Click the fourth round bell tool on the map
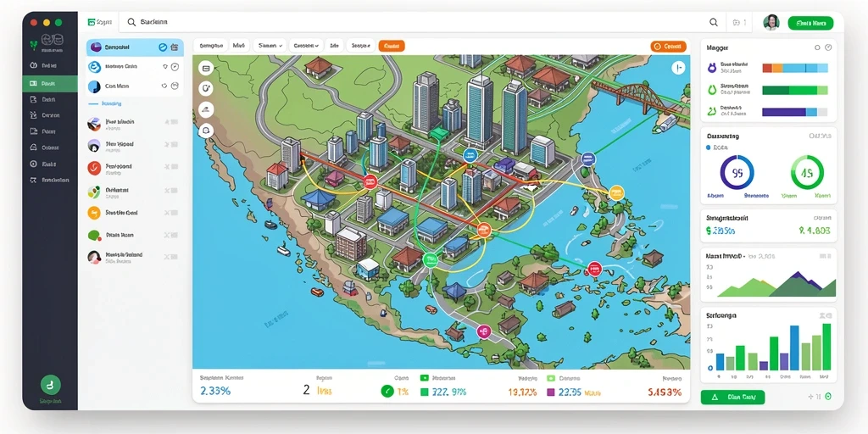 pyautogui.click(x=206, y=131)
